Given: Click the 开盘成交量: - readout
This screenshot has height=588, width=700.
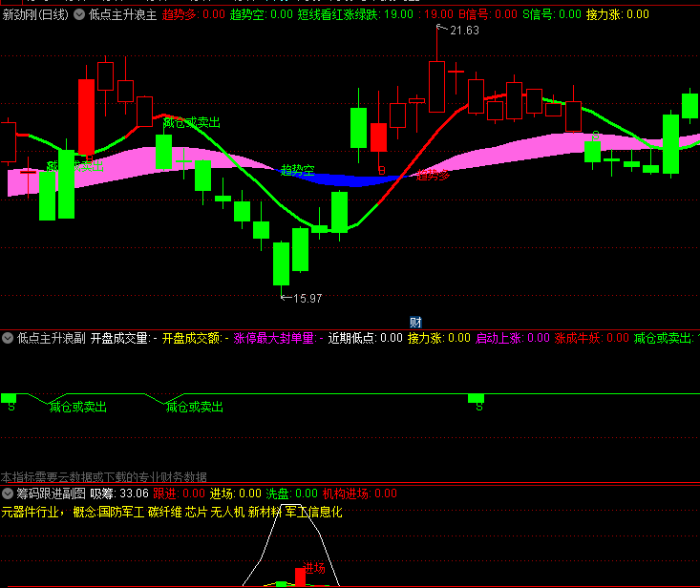Looking at the screenshot, I should tap(124, 338).
